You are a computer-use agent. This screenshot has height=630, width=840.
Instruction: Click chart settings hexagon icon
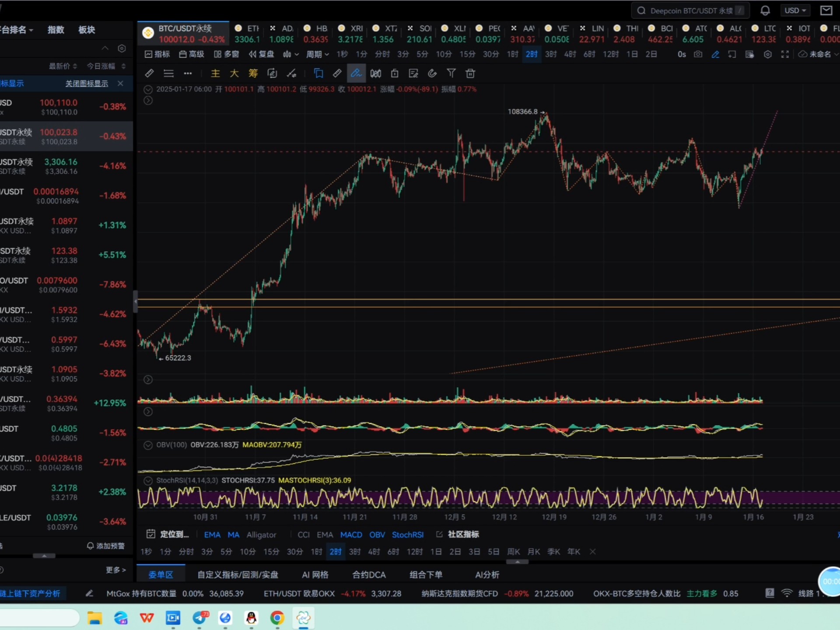click(x=768, y=54)
